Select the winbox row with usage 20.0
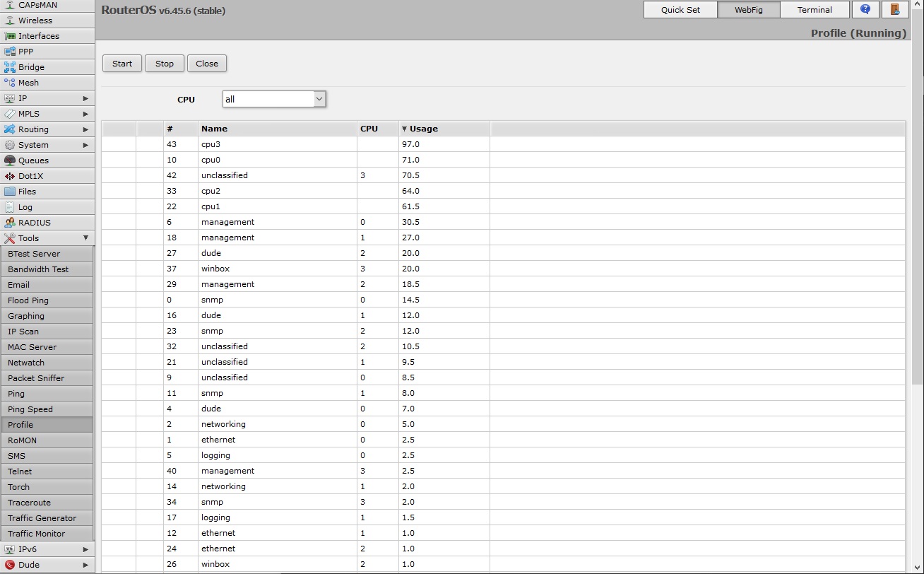The width and height of the screenshot is (924, 574). (503, 269)
